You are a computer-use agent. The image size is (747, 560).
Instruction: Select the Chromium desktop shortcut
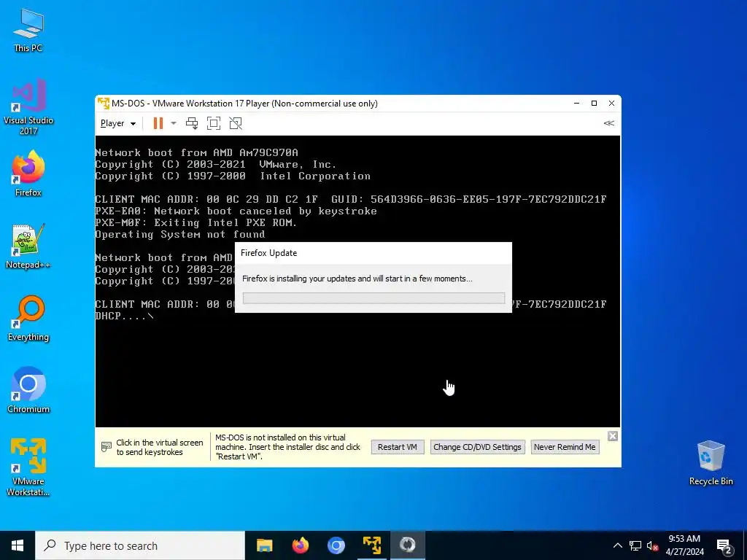coord(28,389)
